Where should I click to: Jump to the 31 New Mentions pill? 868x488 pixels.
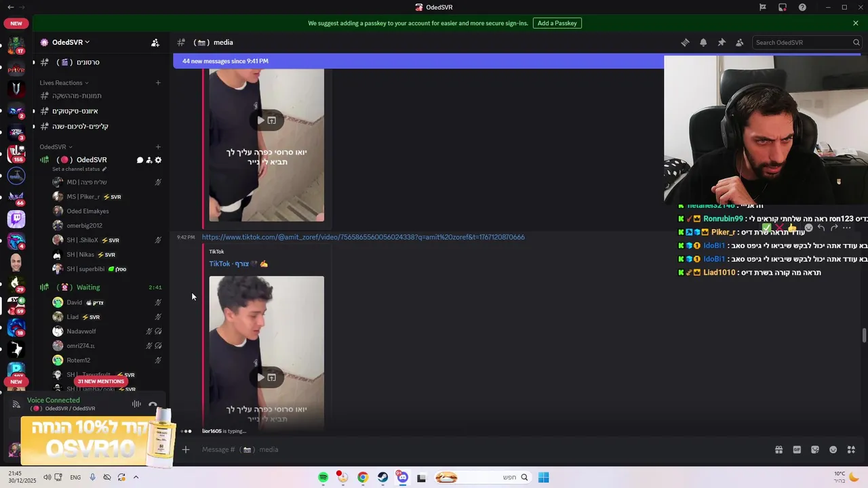(100, 382)
